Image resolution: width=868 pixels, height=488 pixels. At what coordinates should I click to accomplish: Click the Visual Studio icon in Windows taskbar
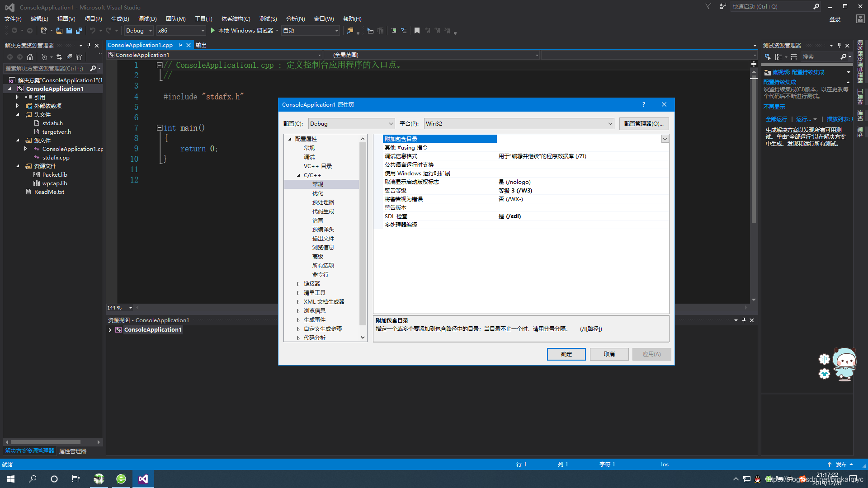click(143, 479)
